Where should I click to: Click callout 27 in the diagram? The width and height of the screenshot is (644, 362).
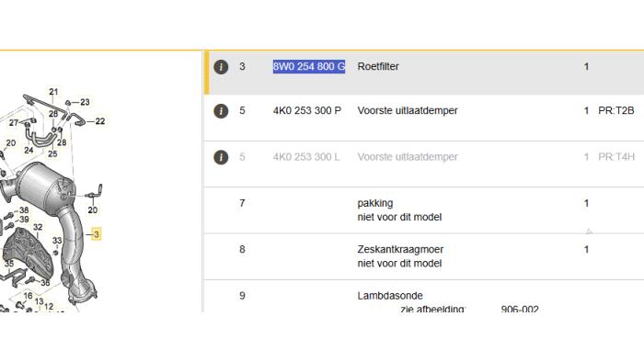[x=14, y=122]
